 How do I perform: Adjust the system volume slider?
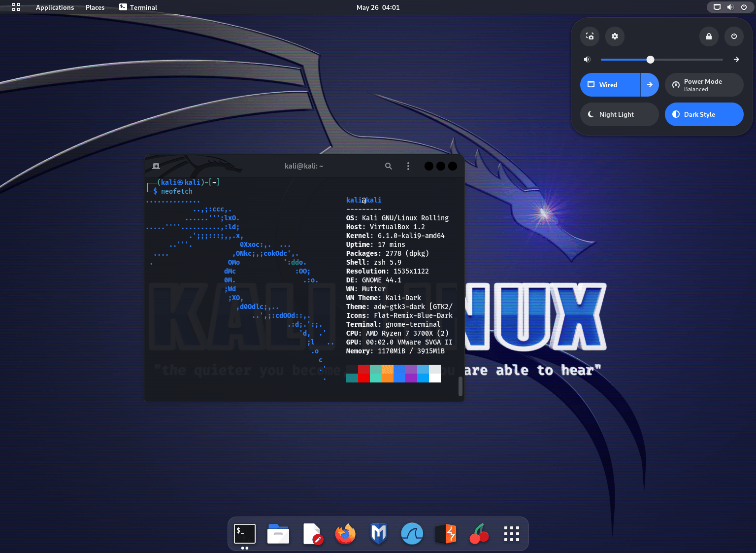[x=651, y=59]
